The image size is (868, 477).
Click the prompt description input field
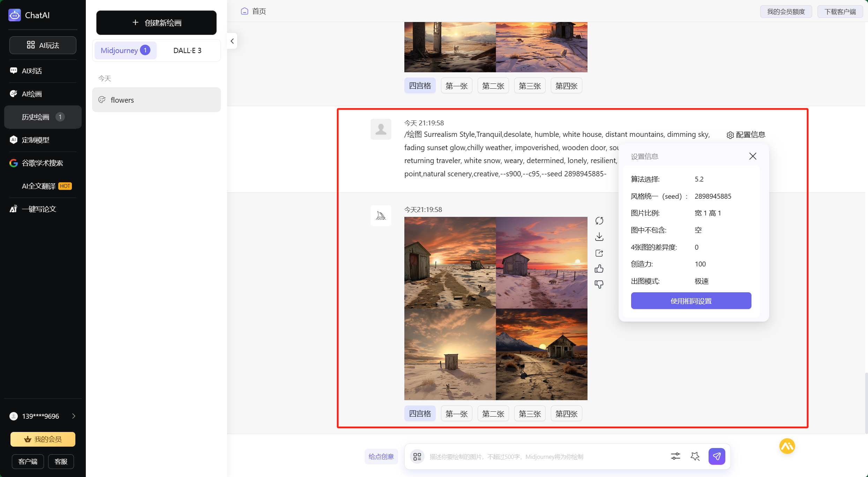[x=544, y=456]
